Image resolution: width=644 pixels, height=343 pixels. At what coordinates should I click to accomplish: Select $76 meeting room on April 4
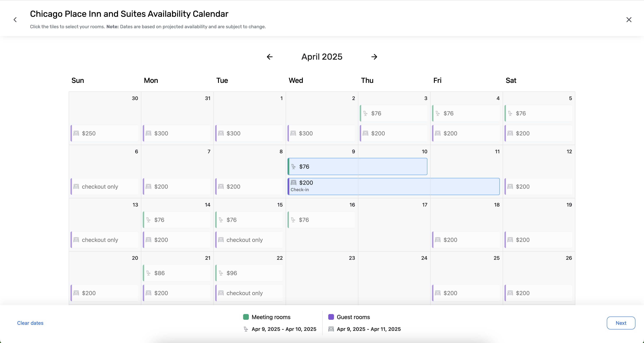click(x=466, y=113)
